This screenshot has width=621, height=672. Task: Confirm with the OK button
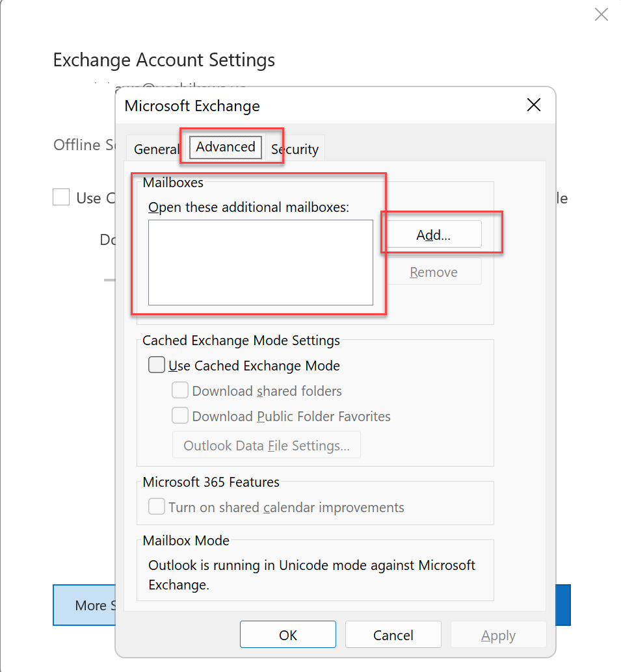point(288,635)
